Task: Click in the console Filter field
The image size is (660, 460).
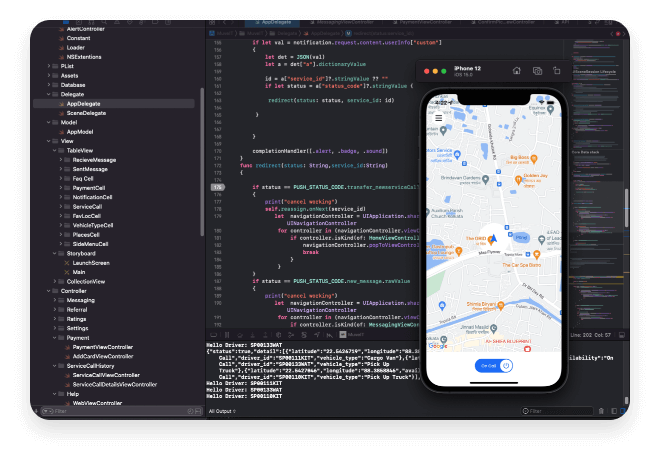Action: pyautogui.click(x=557, y=411)
